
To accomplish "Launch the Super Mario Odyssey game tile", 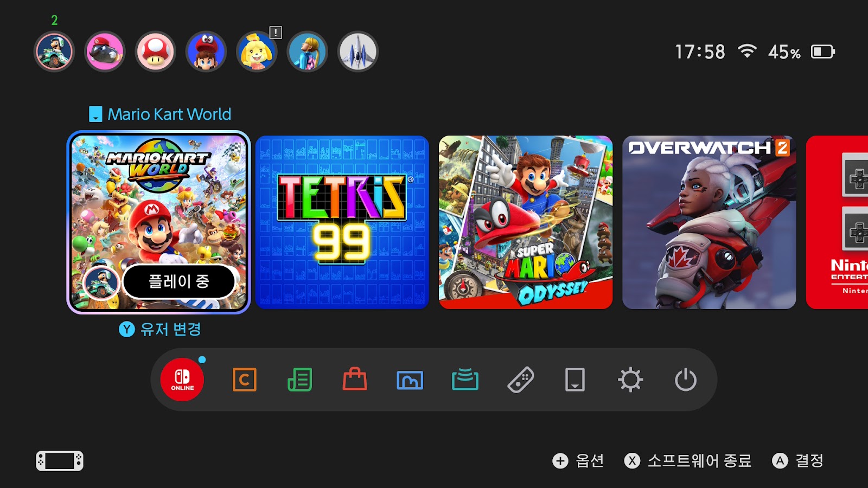I will tap(526, 222).
